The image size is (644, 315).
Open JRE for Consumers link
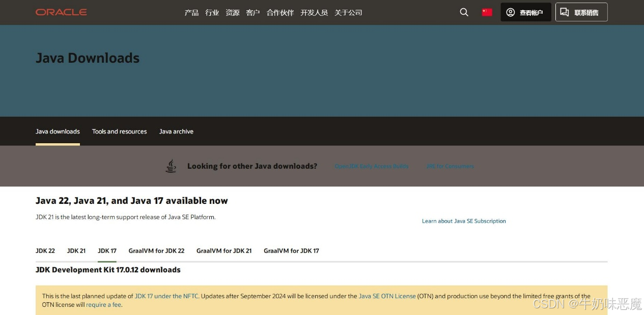click(450, 166)
